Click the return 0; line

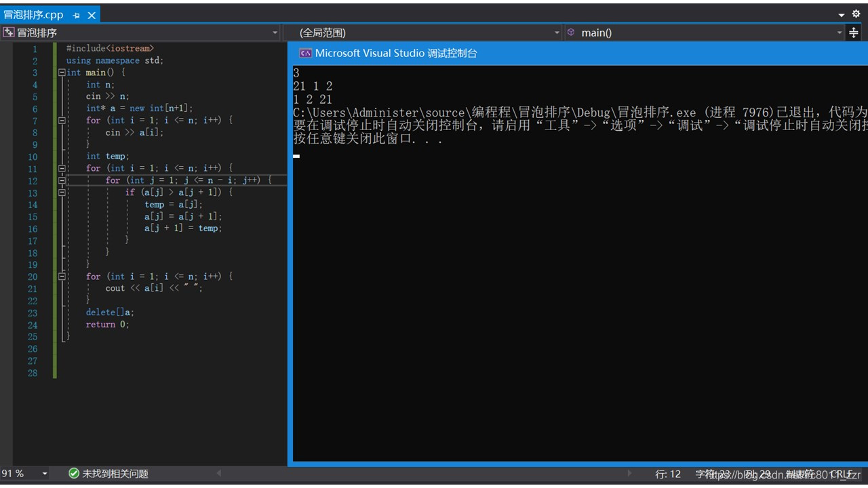pyautogui.click(x=107, y=325)
